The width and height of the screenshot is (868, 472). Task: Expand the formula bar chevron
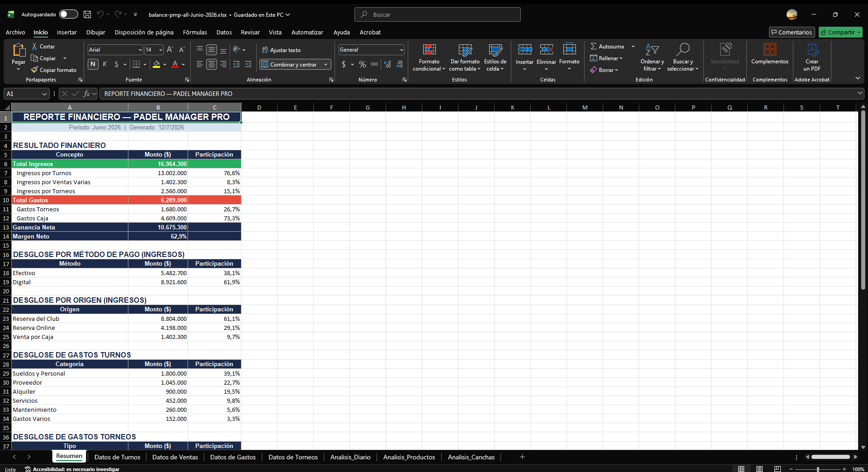(x=859, y=93)
